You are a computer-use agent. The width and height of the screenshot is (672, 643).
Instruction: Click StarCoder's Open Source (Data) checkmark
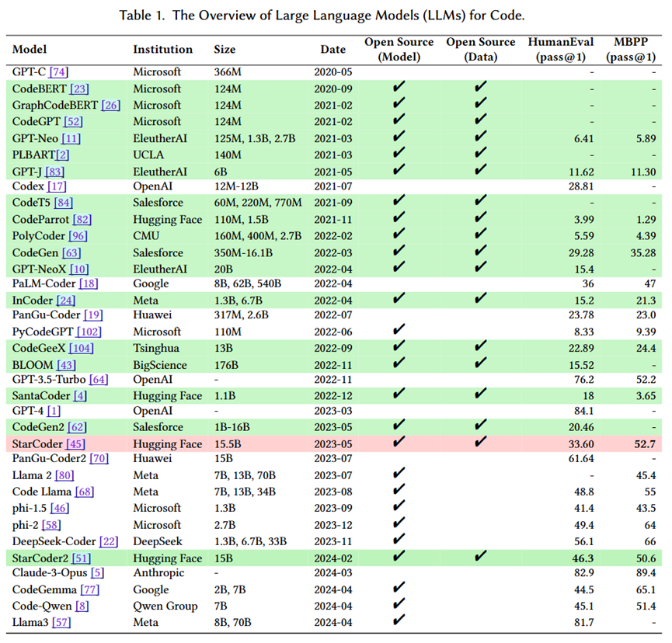click(x=481, y=442)
